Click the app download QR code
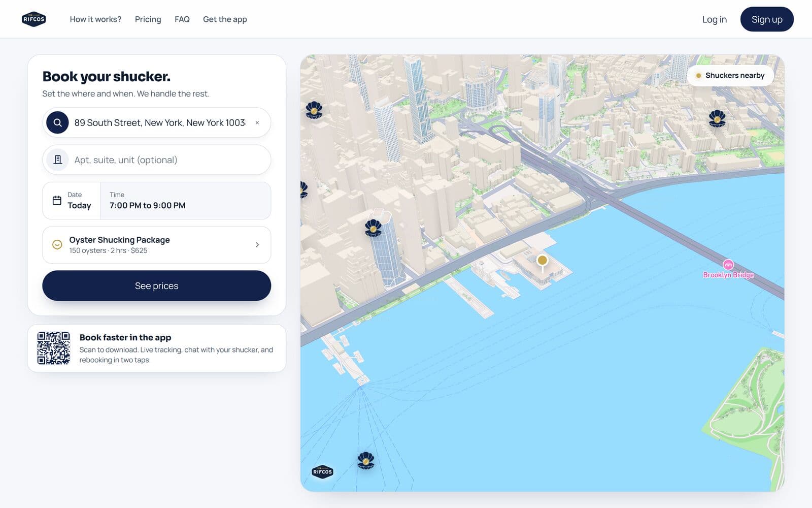Image resolution: width=812 pixels, height=508 pixels. 53,348
